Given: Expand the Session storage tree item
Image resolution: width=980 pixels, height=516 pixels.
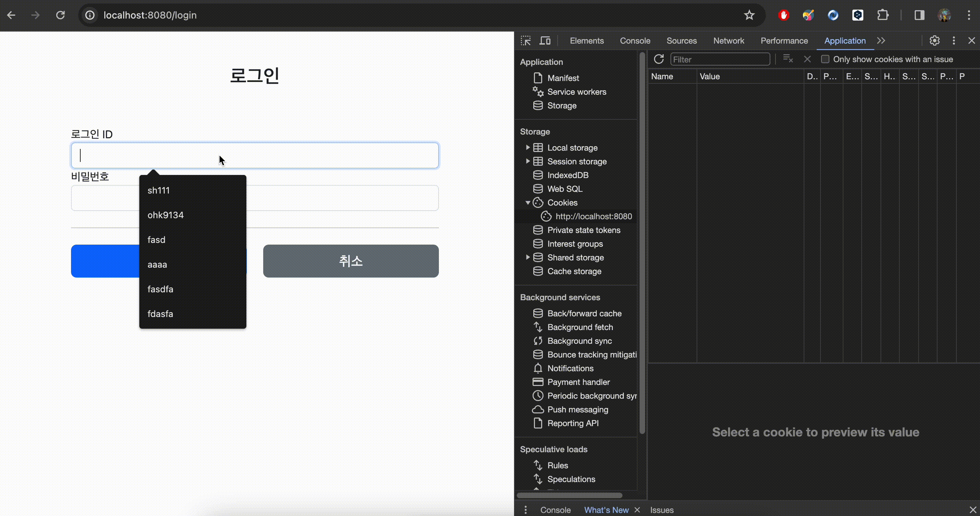Looking at the screenshot, I should [528, 161].
